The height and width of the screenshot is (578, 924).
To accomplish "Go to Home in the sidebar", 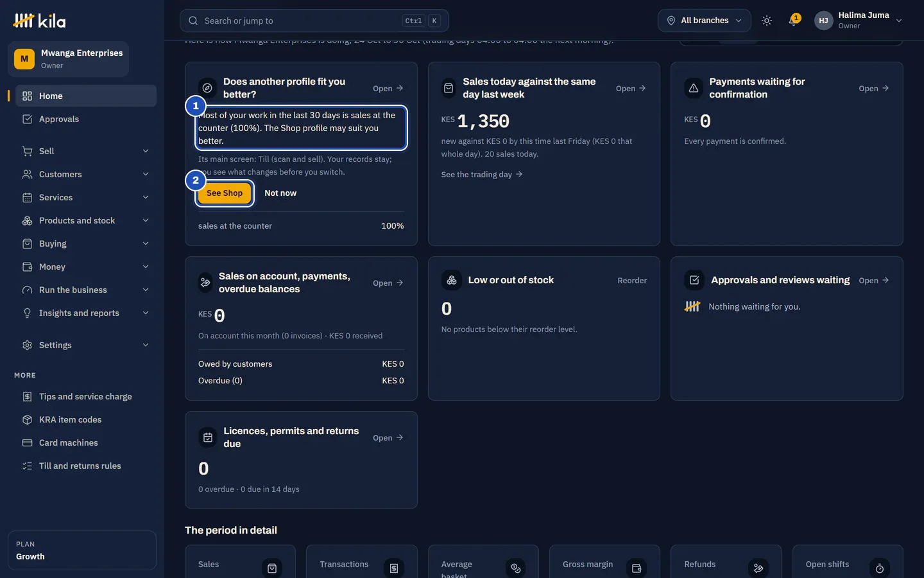I will pos(86,96).
